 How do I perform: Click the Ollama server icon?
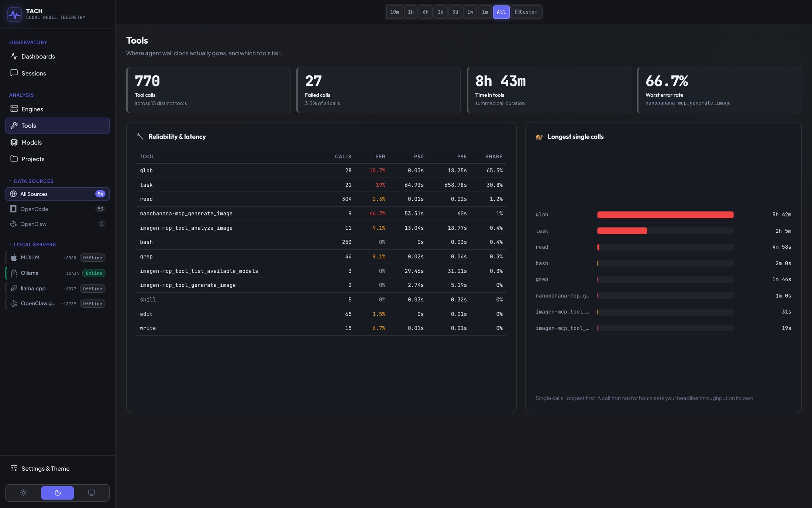(x=14, y=273)
